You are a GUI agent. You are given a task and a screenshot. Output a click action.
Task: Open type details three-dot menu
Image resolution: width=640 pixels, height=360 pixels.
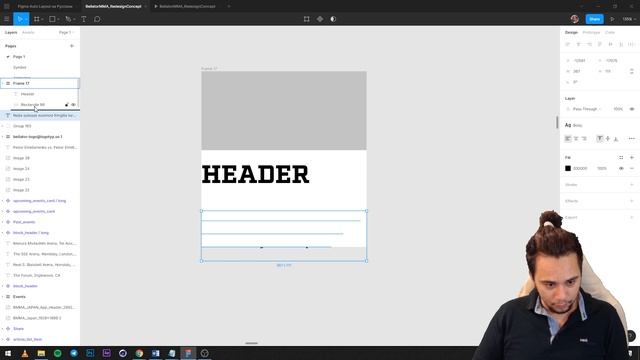pos(632,139)
